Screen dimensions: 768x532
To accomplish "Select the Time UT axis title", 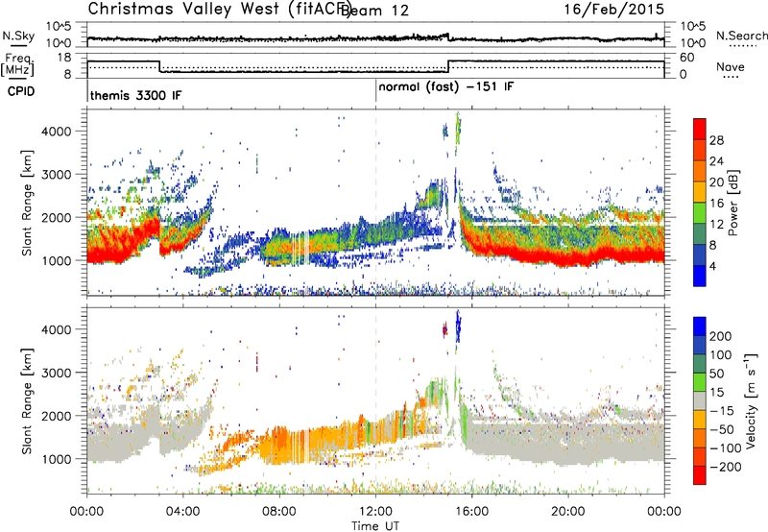I will click(x=375, y=525).
